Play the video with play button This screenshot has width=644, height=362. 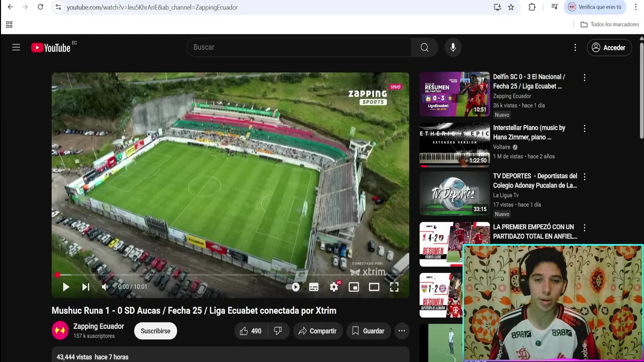tap(65, 287)
